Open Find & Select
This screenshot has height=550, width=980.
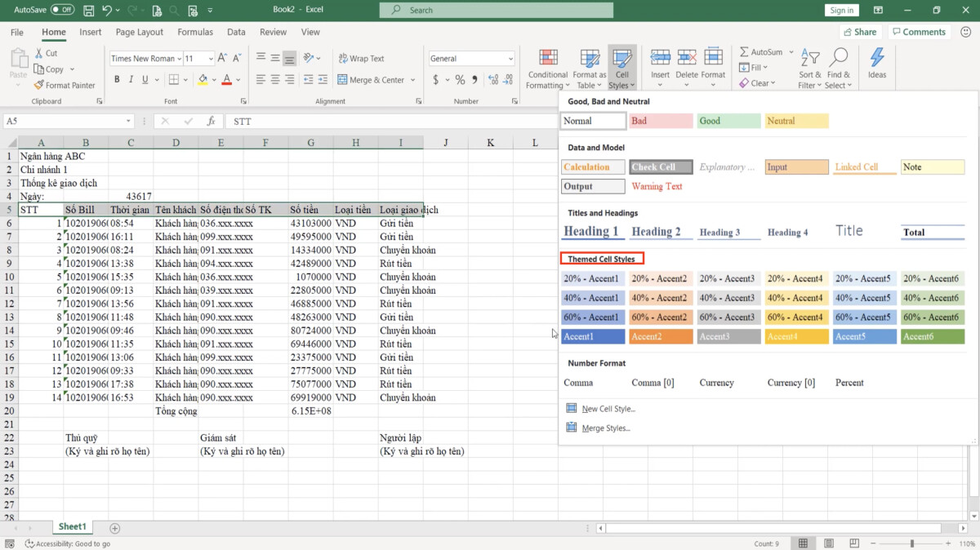click(839, 69)
